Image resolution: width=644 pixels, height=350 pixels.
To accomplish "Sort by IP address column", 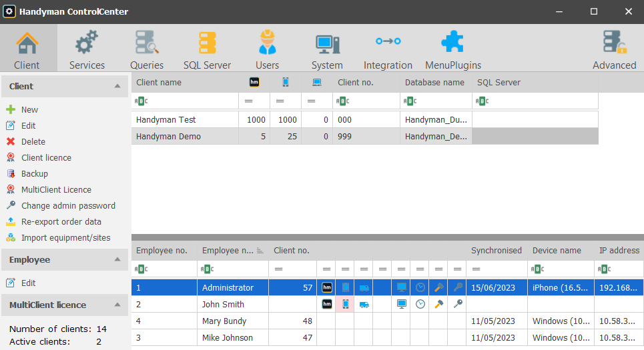I will [x=619, y=250].
